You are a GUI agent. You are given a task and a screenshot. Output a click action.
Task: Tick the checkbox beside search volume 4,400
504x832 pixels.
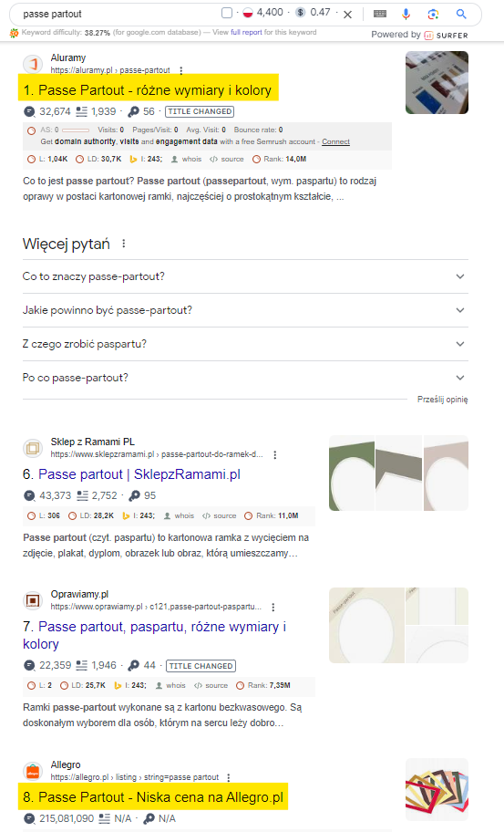tap(227, 13)
